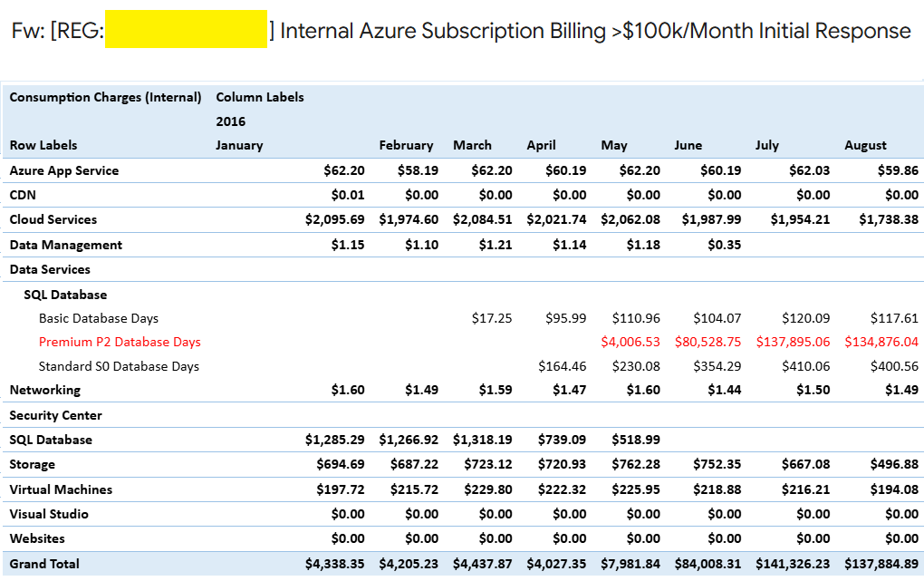Click the 'Visual Studio' row label

pyautogui.click(x=49, y=514)
